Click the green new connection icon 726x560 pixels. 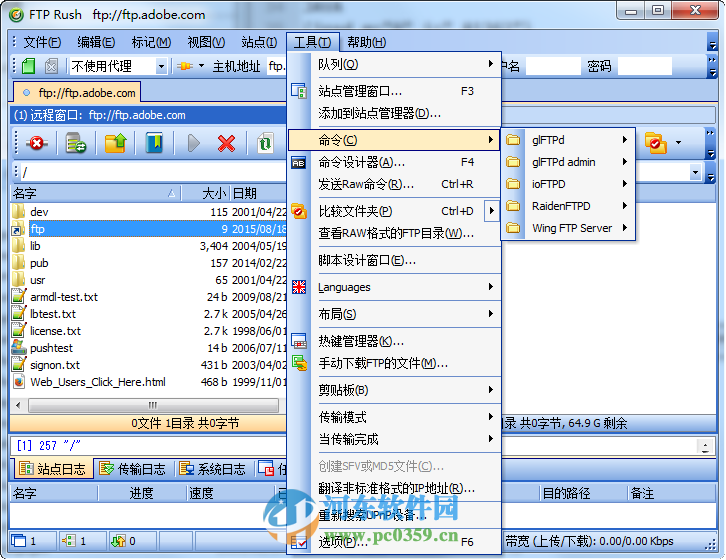(29, 66)
